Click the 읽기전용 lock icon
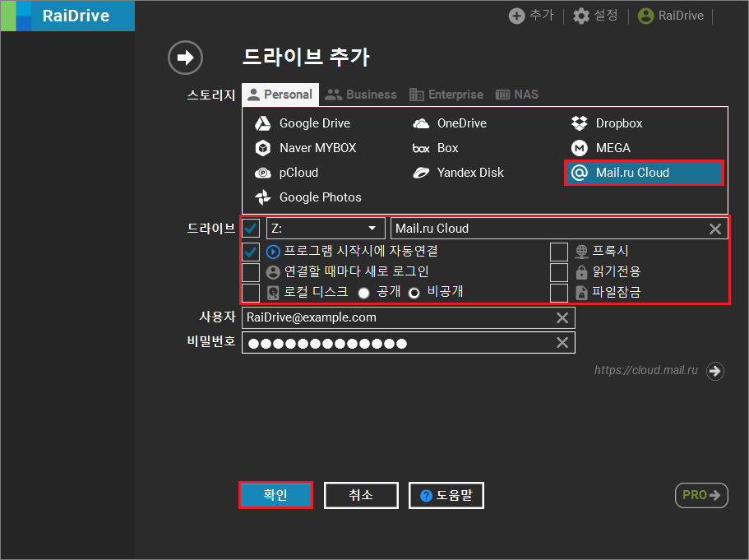 (581, 272)
